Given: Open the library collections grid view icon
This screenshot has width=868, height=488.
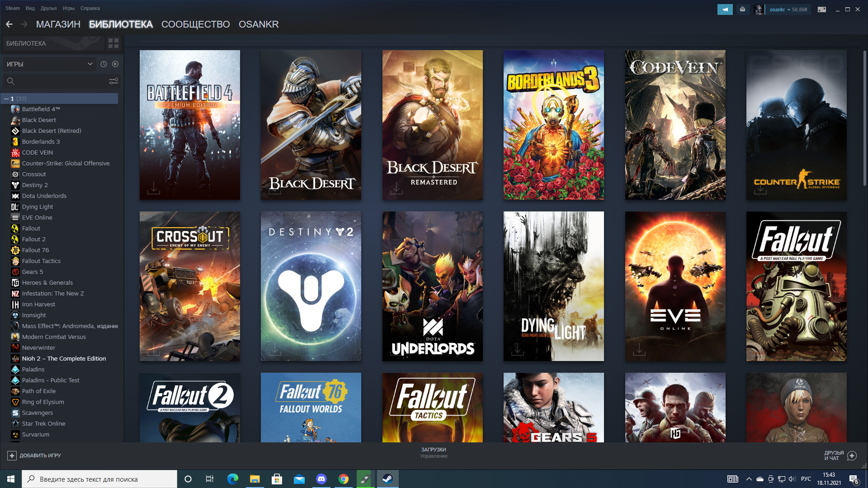Looking at the screenshot, I should pyautogui.click(x=113, y=43).
